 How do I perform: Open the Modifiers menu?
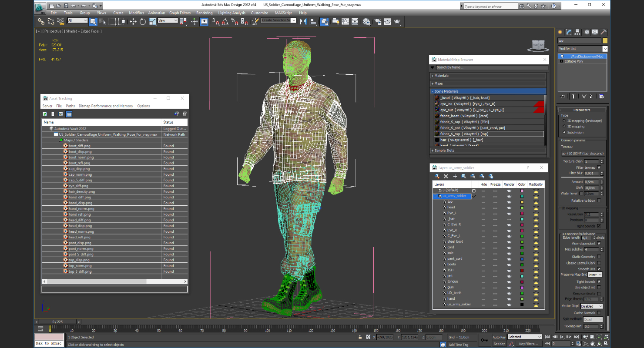[136, 13]
